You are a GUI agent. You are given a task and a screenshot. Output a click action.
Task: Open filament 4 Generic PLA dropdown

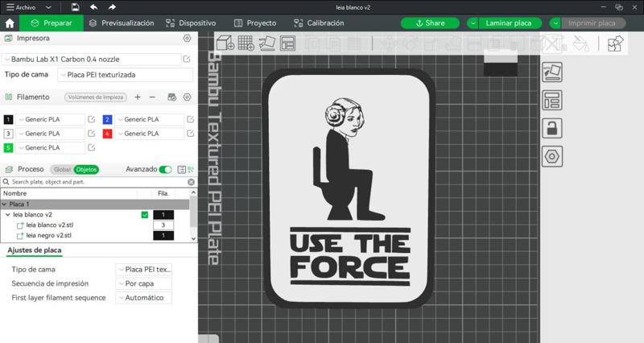tap(150, 134)
